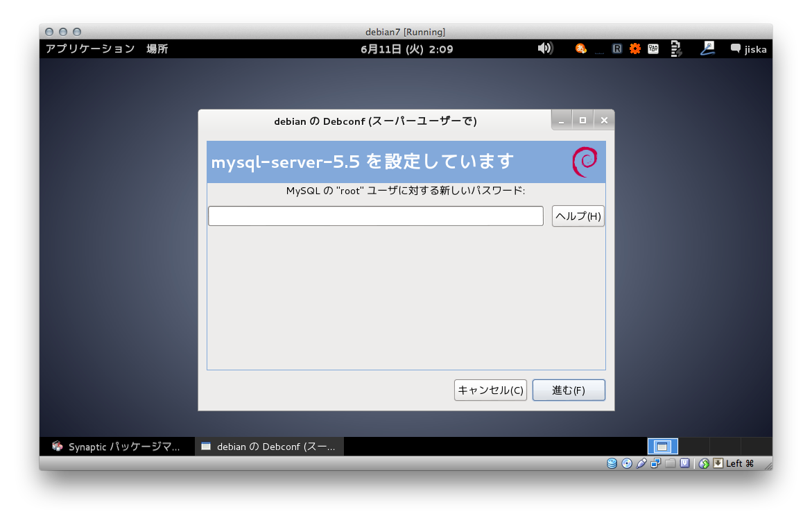Image resolution: width=812 pixels, height=525 pixels.
Task: Click VirtualBox shared folders status icon
Action: (670, 463)
